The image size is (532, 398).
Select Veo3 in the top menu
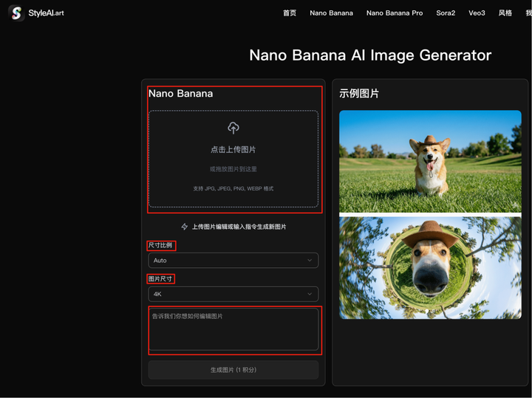click(477, 13)
